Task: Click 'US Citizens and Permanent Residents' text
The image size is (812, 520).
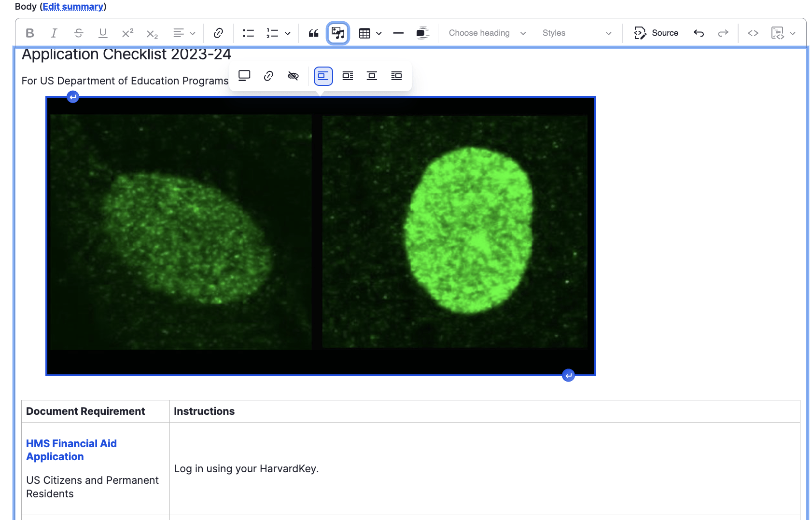Action: [x=92, y=487]
